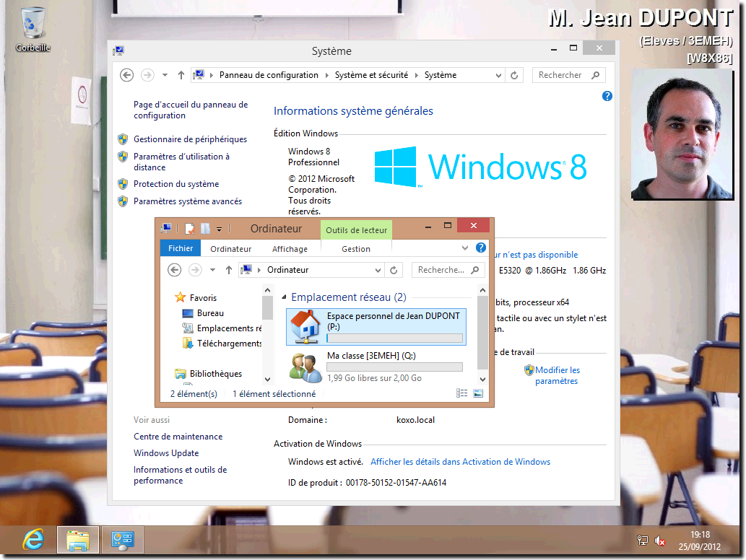Open Gestionnaire de périphériques link

coord(191,139)
